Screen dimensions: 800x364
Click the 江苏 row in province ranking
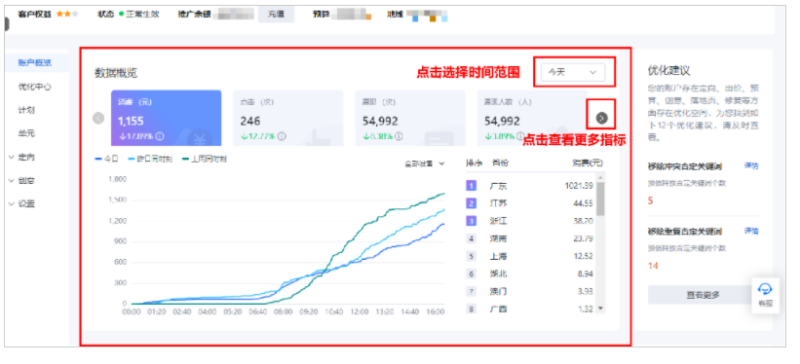point(530,203)
